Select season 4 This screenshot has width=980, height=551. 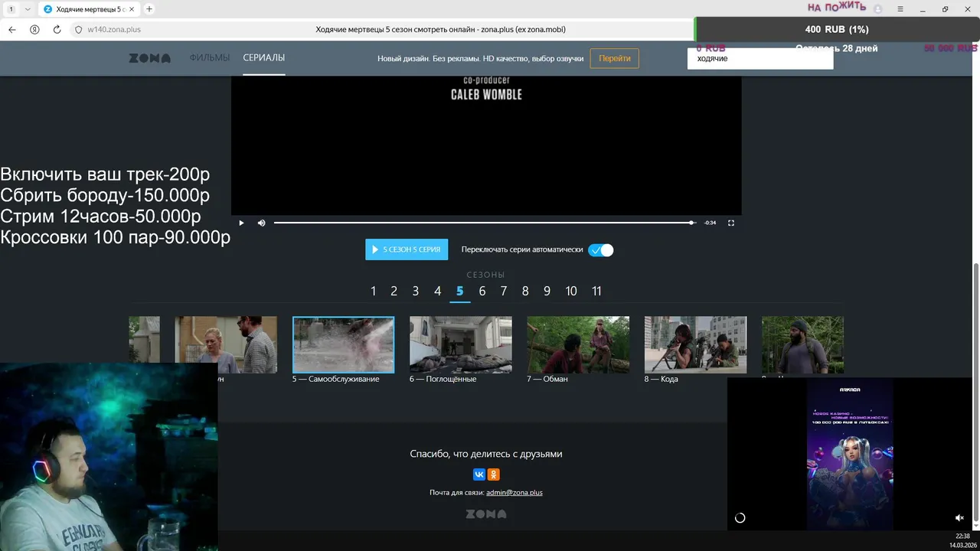(x=438, y=291)
